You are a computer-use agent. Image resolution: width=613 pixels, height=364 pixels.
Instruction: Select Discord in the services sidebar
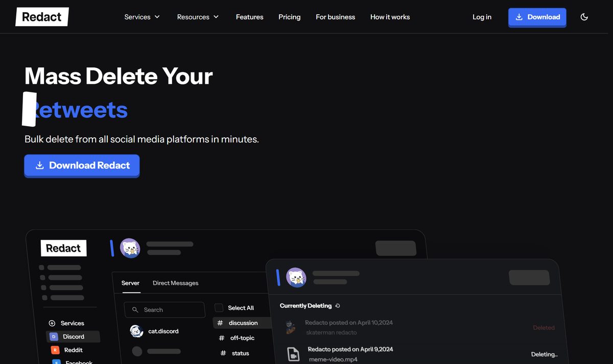tap(73, 336)
